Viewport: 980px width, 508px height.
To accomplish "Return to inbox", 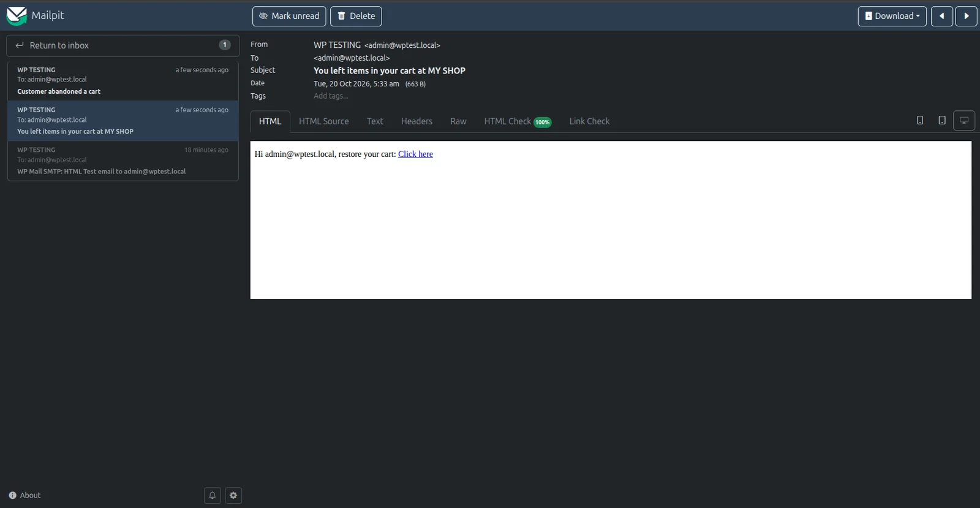I will 123,45.
